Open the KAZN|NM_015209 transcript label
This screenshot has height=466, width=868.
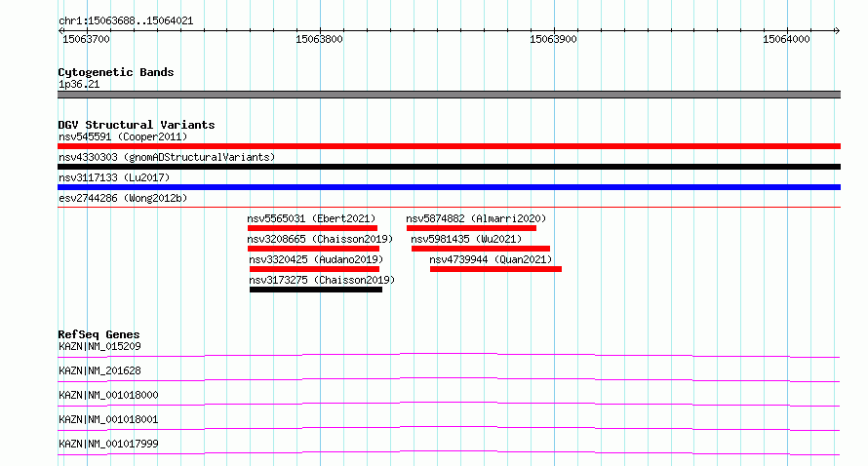click(x=99, y=346)
